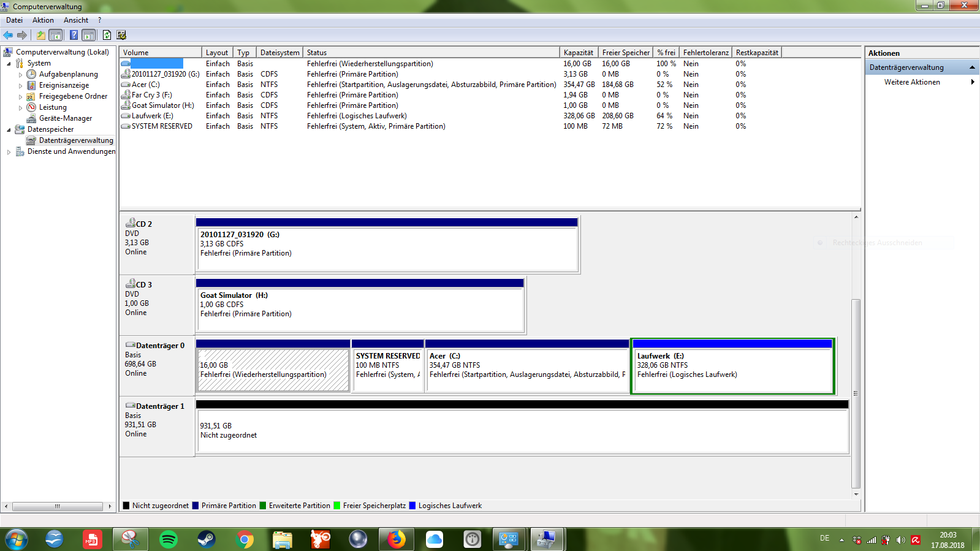This screenshot has height=551, width=980.
Task: Select the Leistung gauge icon
Action: [31, 107]
